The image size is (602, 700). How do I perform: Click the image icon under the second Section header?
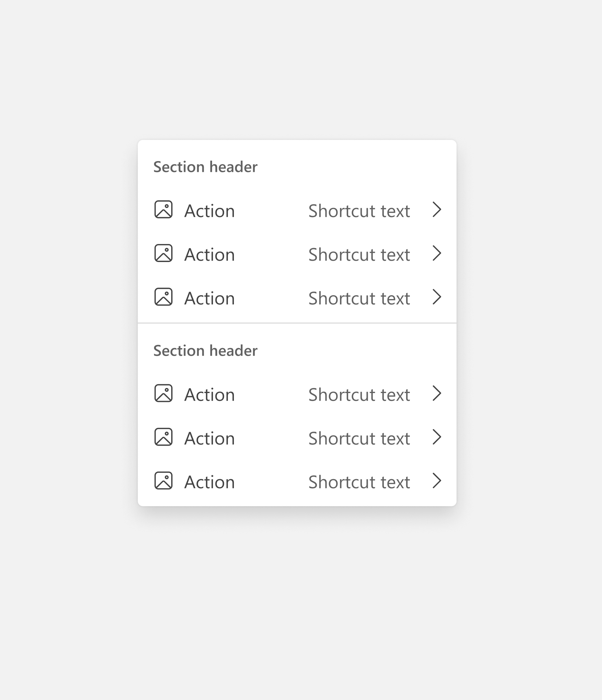[164, 394]
